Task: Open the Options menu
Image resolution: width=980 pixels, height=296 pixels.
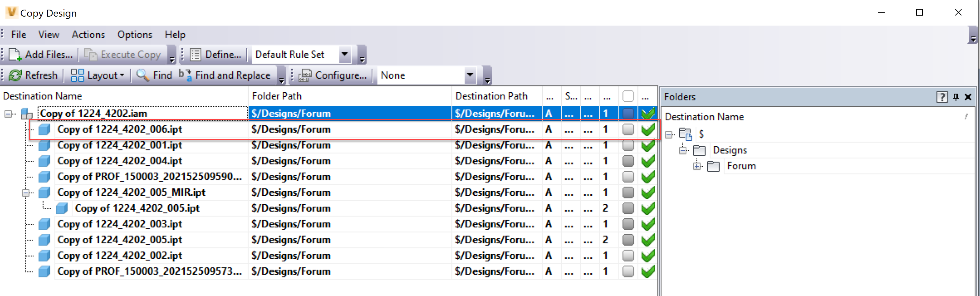Action: click(135, 35)
